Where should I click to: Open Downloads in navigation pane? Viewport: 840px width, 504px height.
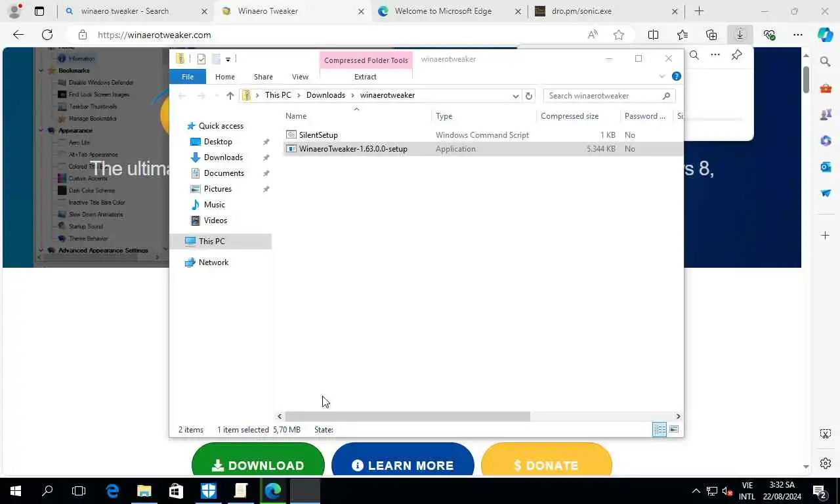click(223, 157)
